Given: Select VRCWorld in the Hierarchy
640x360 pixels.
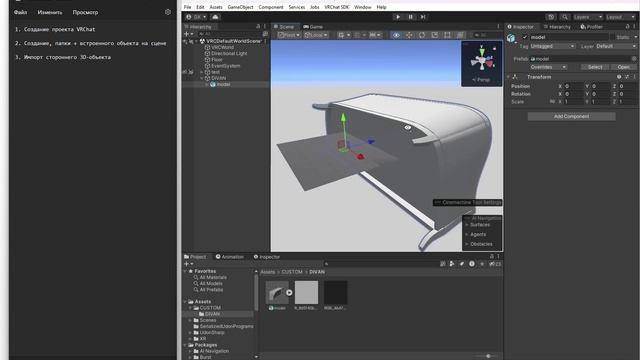Looking at the screenshot, I should click(x=222, y=47).
